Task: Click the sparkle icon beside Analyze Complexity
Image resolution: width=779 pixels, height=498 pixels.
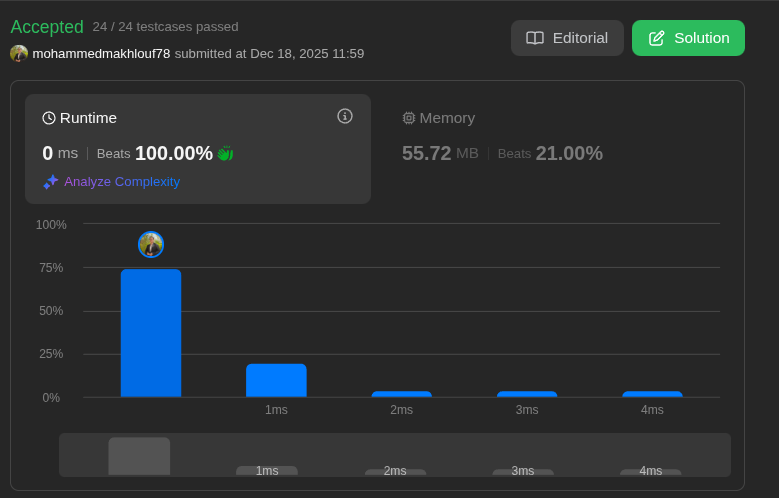Action: pos(51,182)
